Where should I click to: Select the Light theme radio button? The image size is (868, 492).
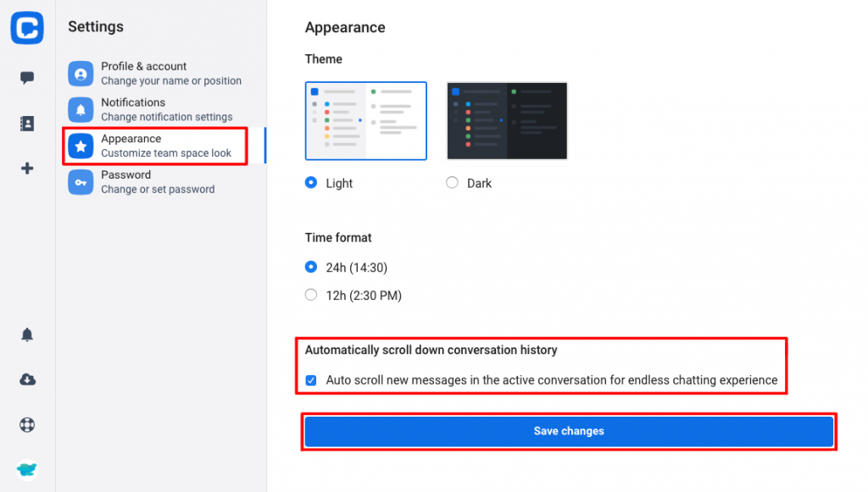coord(311,182)
